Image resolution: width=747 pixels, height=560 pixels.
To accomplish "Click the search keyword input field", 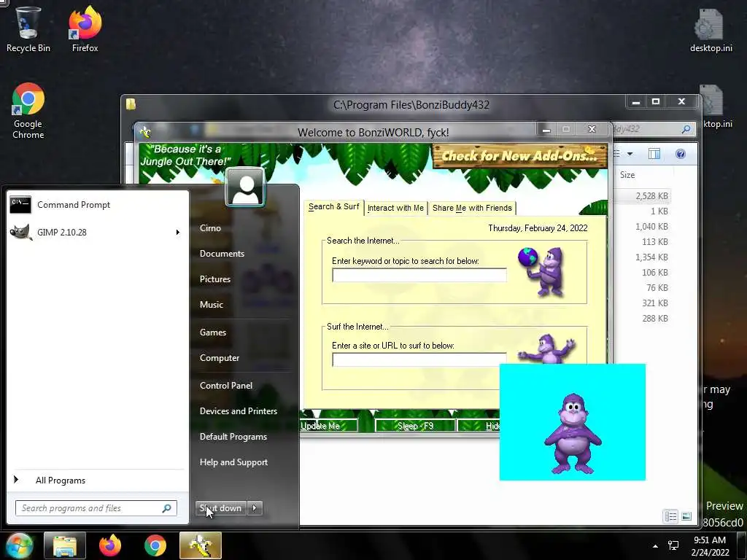I will tap(419, 275).
